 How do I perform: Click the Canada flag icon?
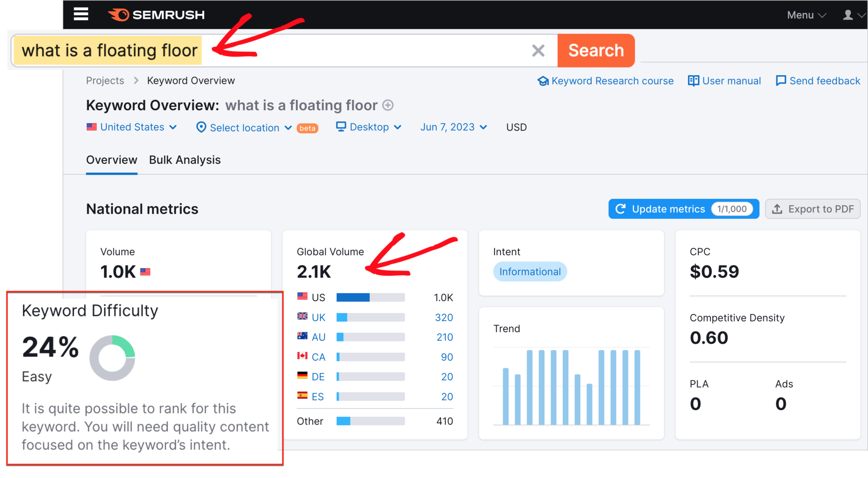click(302, 355)
